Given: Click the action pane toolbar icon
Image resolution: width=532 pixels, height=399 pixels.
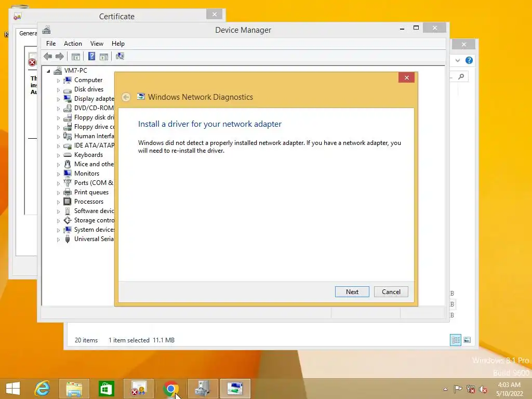Looking at the screenshot, I should tap(104, 56).
